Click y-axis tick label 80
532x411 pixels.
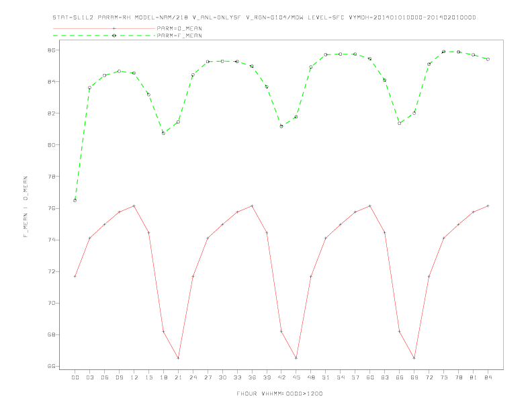51,145
